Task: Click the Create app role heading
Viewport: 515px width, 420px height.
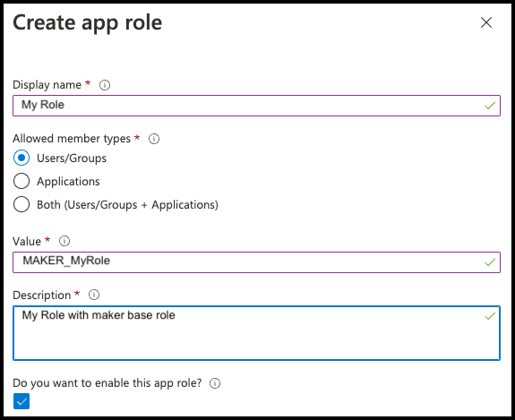Action: (x=88, y=22)
